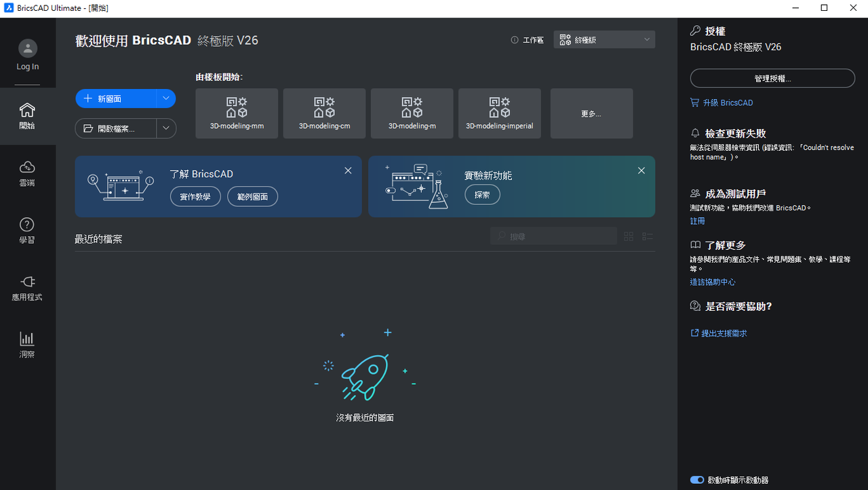Open the 終極版 workspace dropdown

coord(604,40)
